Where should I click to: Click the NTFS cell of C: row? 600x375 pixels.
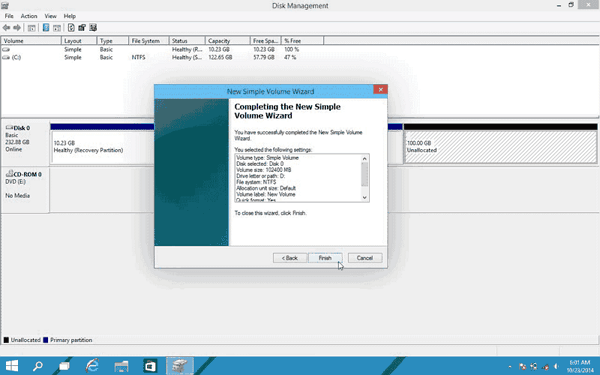pos(138,57)
